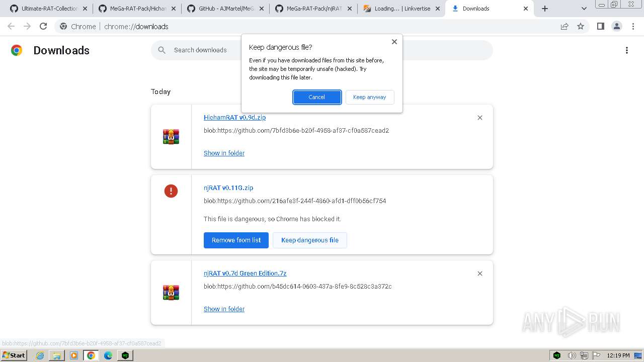The width and height of the screenshot is (644, 362).
Task: Open the GitHub - AJMartel/MeGa tab
Action: (x=226, y=9)
